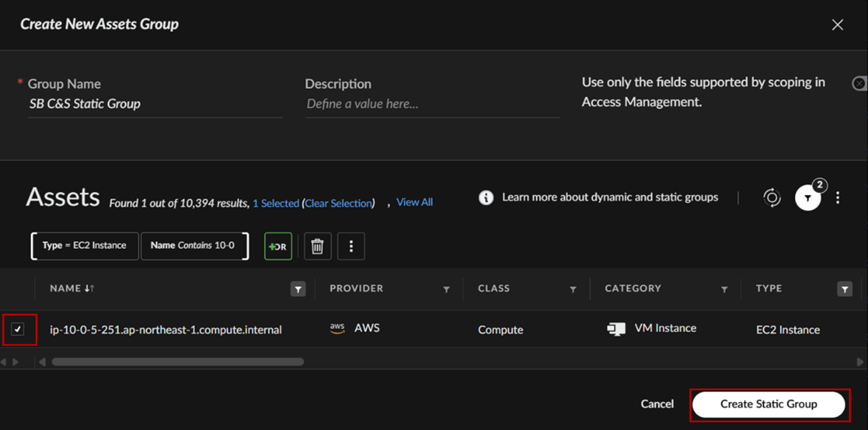Open the filter icon with badge 2

click(809, 198)
